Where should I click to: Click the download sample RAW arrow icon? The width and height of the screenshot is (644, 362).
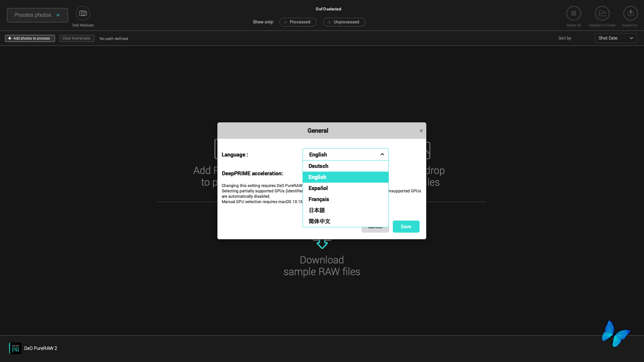click(322, 244)
